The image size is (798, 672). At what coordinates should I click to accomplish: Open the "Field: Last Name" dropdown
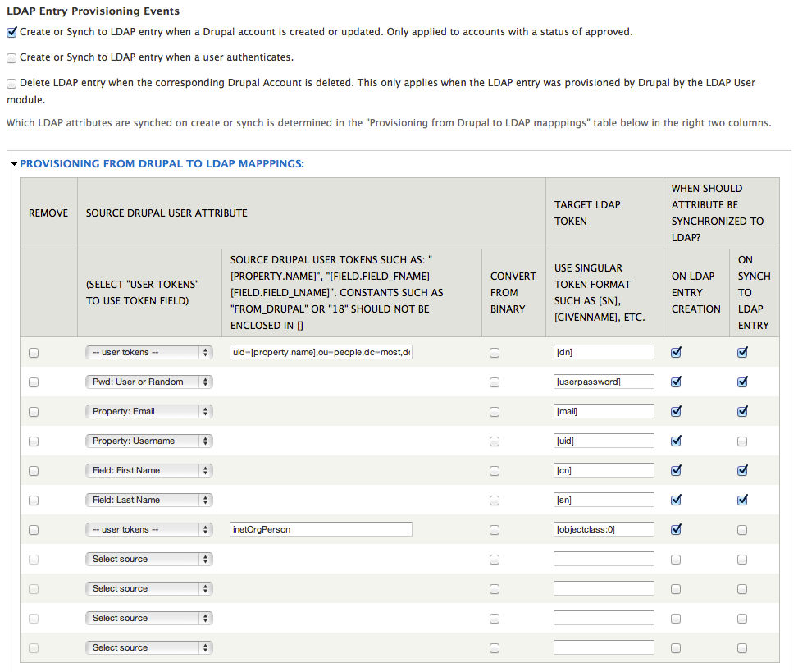[x=148, y=500]
